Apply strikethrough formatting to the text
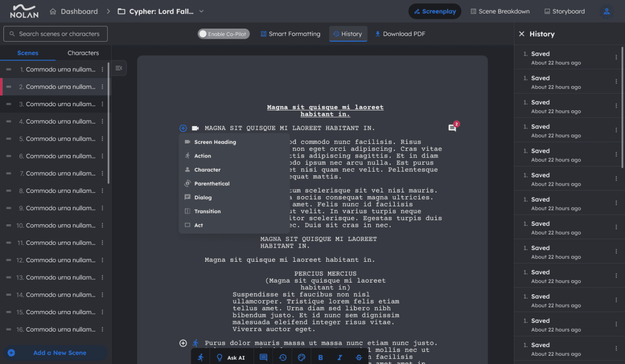This screenshot has width=625, height=364. [359, 357]
